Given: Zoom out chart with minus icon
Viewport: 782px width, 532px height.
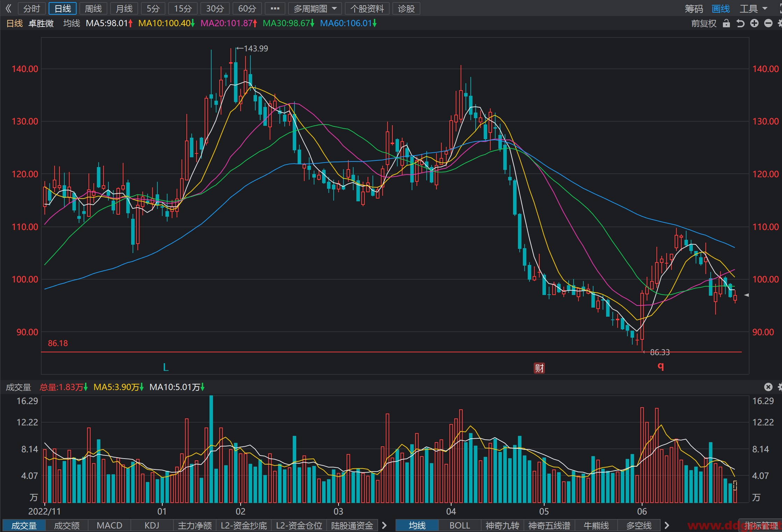Looking at the screenshot, I should [768, 23].
